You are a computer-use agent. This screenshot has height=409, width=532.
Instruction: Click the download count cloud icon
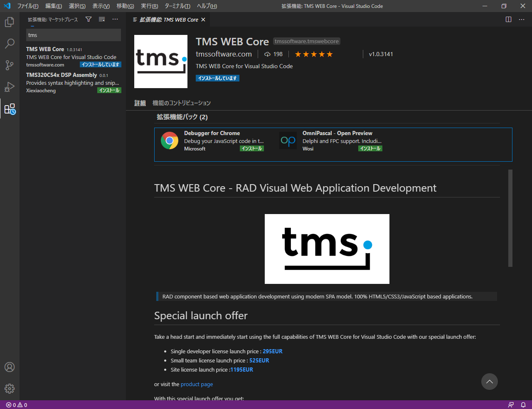(267, 54)
